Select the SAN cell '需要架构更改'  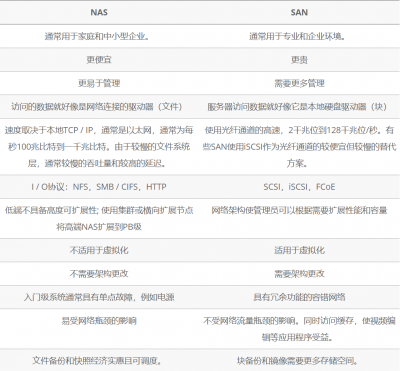coord(299,274)
